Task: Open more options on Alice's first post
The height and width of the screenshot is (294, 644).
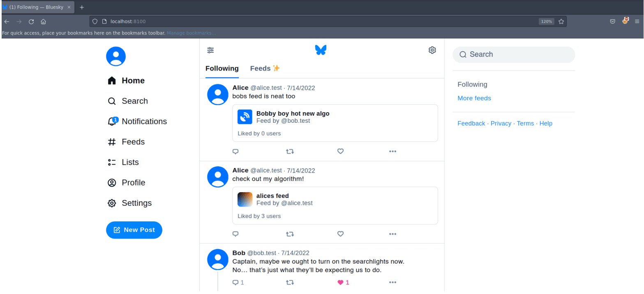Action: tap(392, 151)
